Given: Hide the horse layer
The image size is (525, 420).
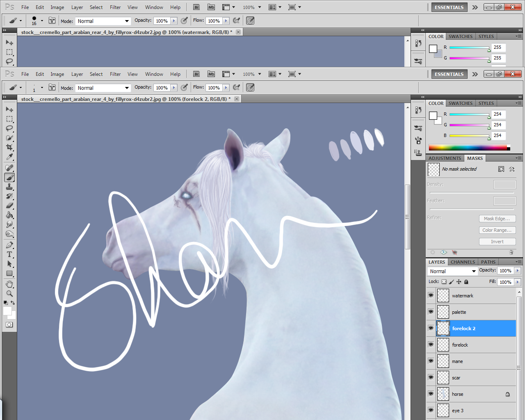Looking at the screenshot, I should click(431, 394).
